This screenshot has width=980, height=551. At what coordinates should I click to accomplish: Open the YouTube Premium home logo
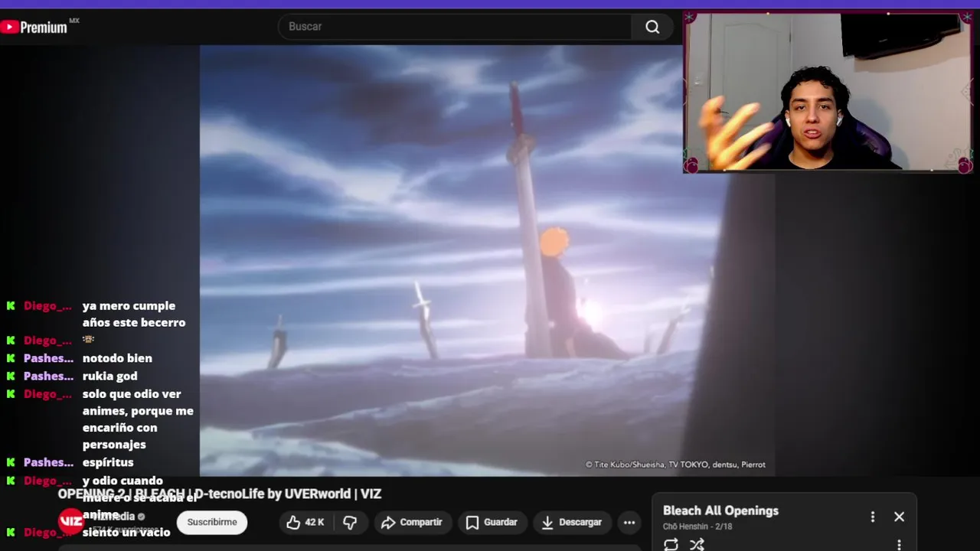coord(35,27)
